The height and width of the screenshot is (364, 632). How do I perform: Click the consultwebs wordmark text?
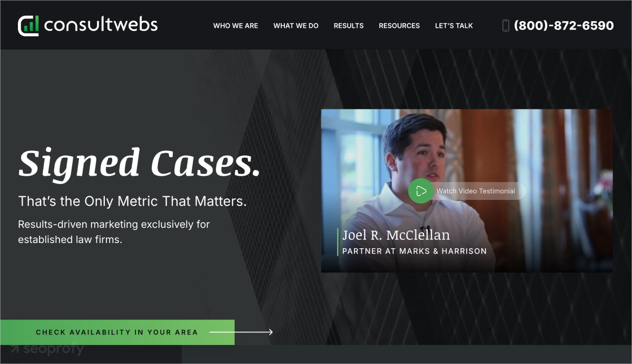tap(101, 25)
